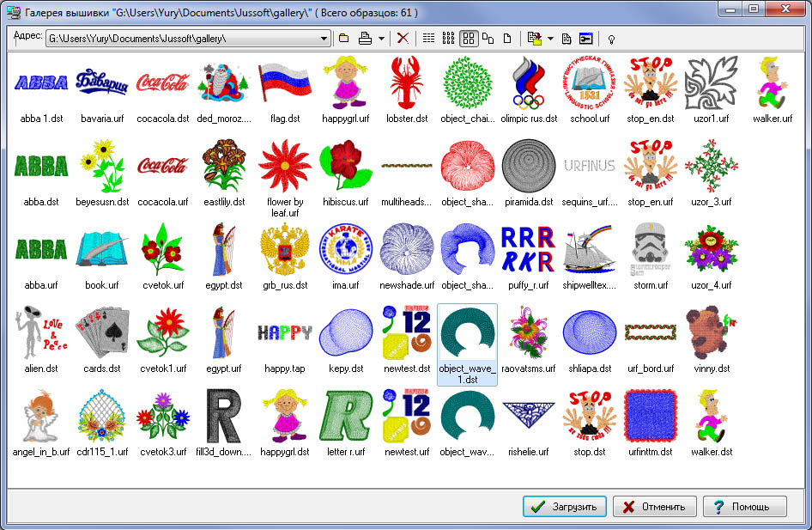Click the Помощь button
Image resolution: width=812 pixels, height=530 pixels.
click(745, 506)
